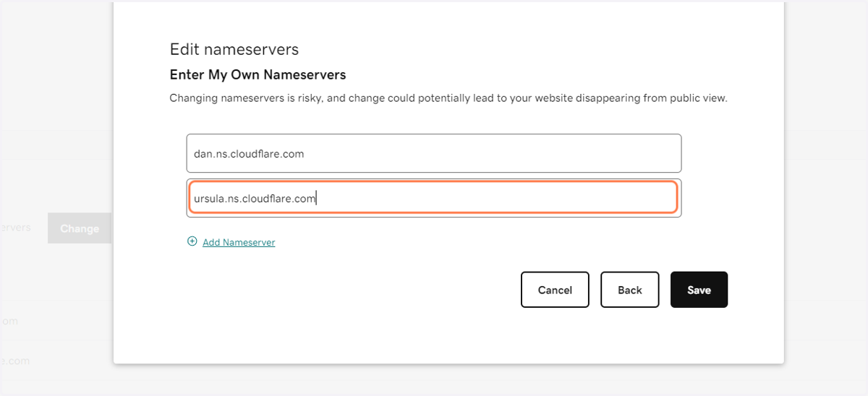
Task: Click the risky nameserver change warning text
Action: tap(448, 98)
